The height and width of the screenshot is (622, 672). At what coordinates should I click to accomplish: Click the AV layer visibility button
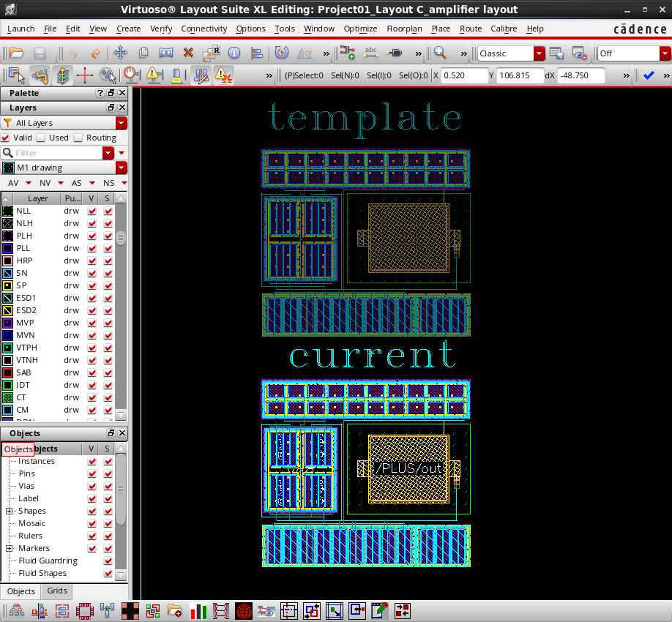(18, 183)
